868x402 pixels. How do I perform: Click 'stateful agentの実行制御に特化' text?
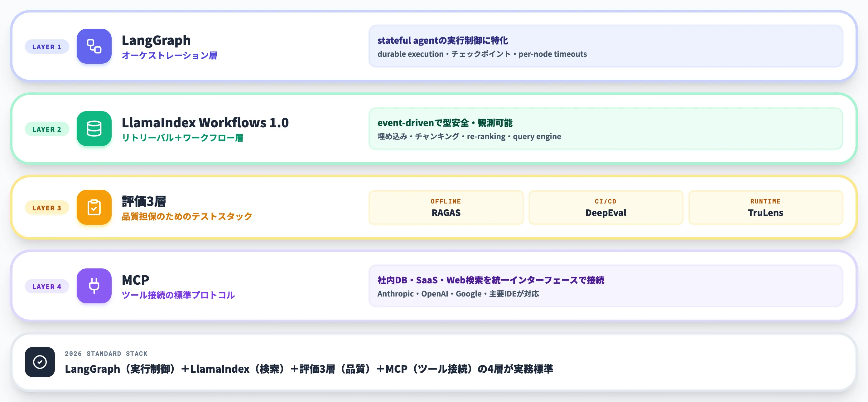coord(442,41)
